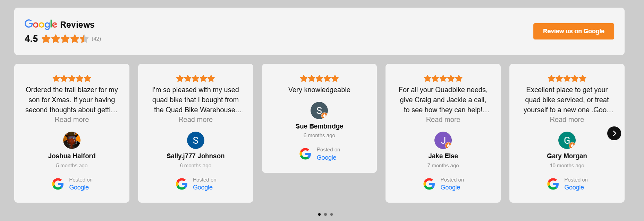Click Gary Morgan's green G avatar
644x221 pixels.
pyautogui.click(x=567, y=140)
